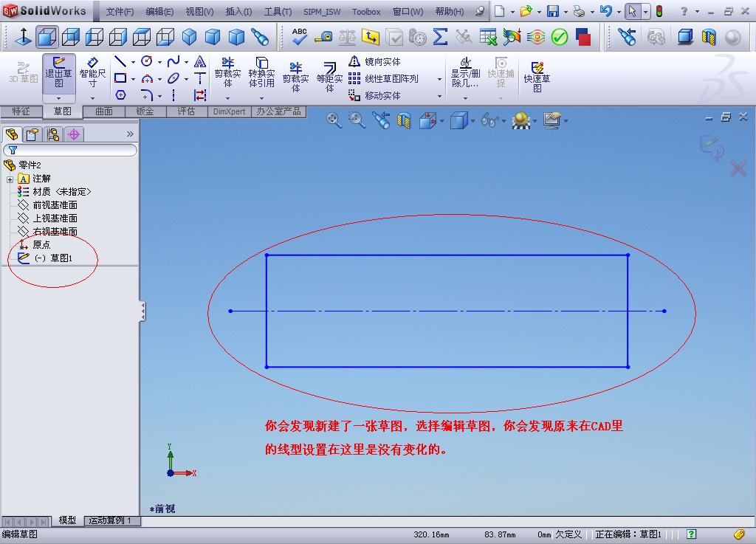Switch to the Back standard view cube
Screen dimensions: 756x544
70,37
